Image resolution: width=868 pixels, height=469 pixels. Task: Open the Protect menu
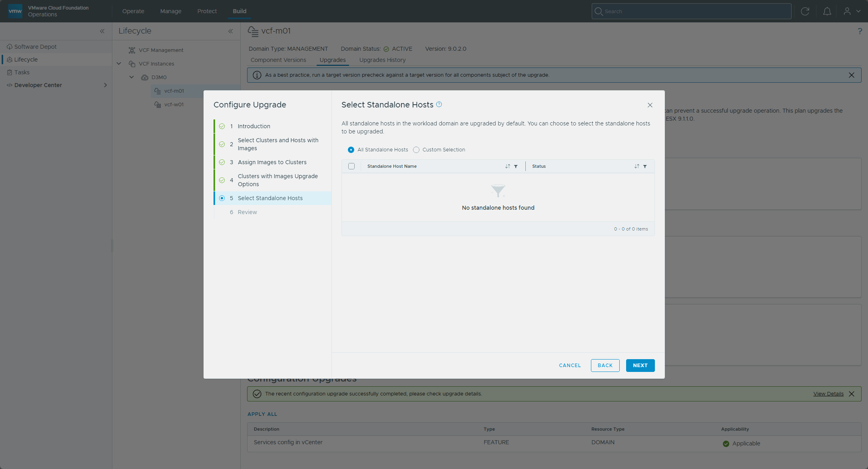pyautogui.click(x=207, y=11)
